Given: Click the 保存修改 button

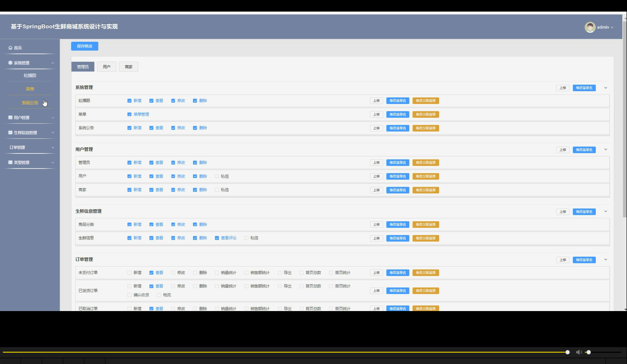Looking at the screenshot, I should click(85, 46).
